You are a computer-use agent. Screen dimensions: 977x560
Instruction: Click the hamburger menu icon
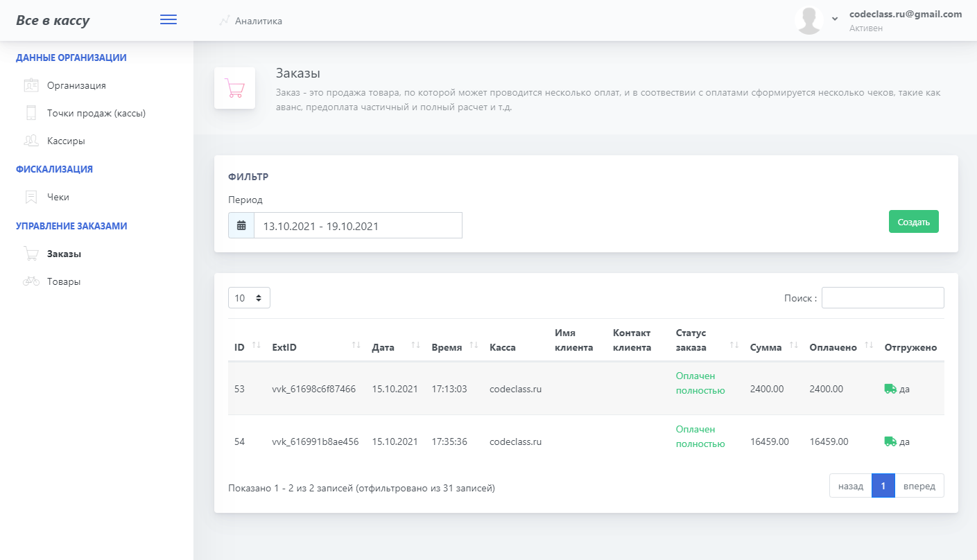tap(168, 20)
